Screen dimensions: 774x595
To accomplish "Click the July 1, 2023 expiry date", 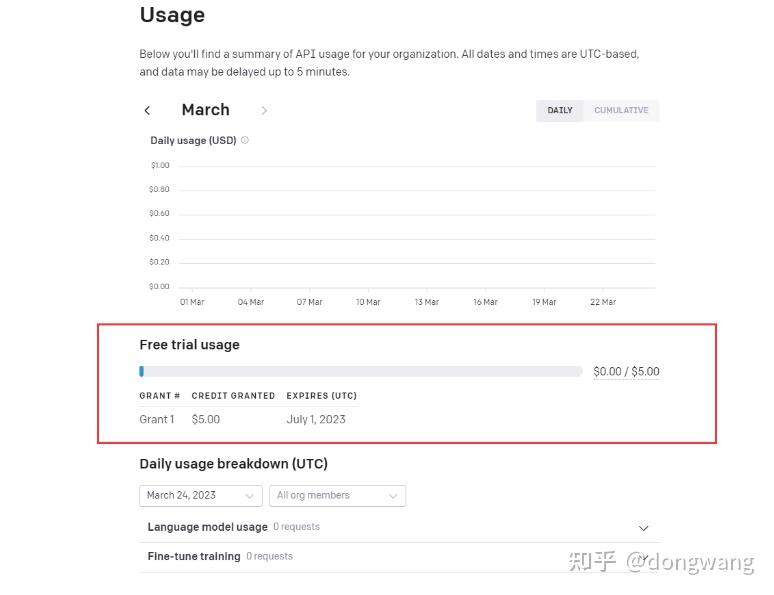I will (x=316, y=419).
